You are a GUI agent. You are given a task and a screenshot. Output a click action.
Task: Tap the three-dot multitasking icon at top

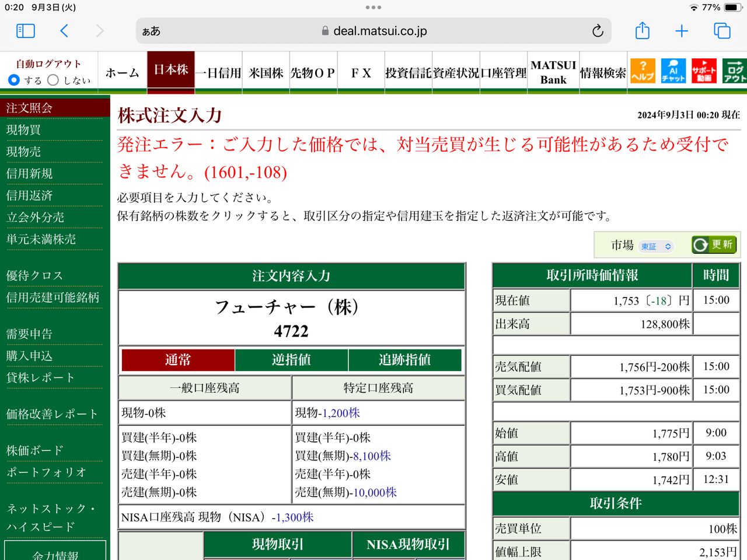pos(373,8)
